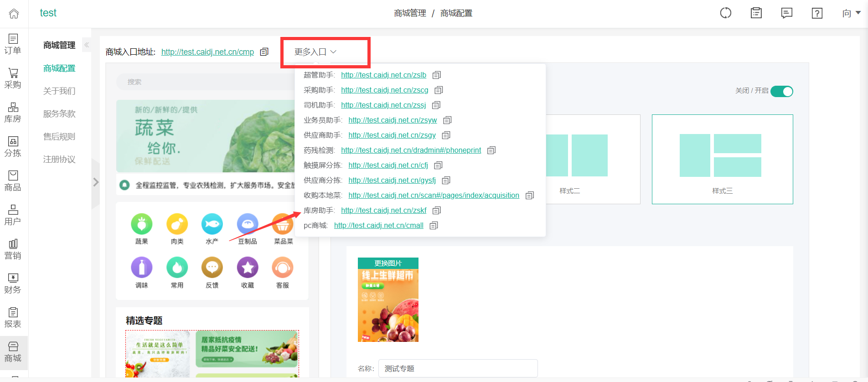Copy the 商城入口地址 URL with copy icon
Viewport: 868px width, 382px height.
click(x=264, y=52)
